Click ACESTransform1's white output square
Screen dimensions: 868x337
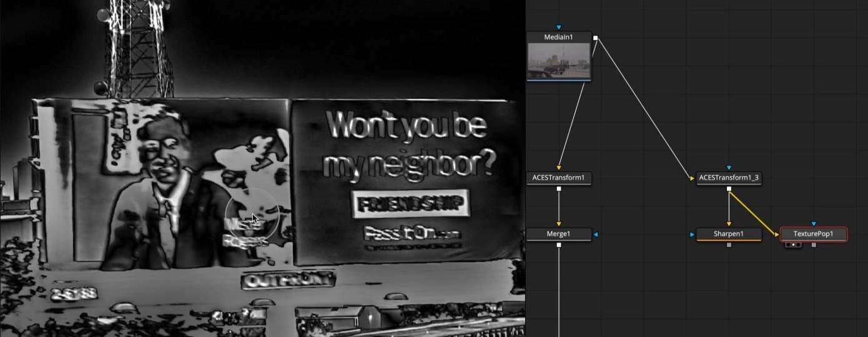point(559,188)
